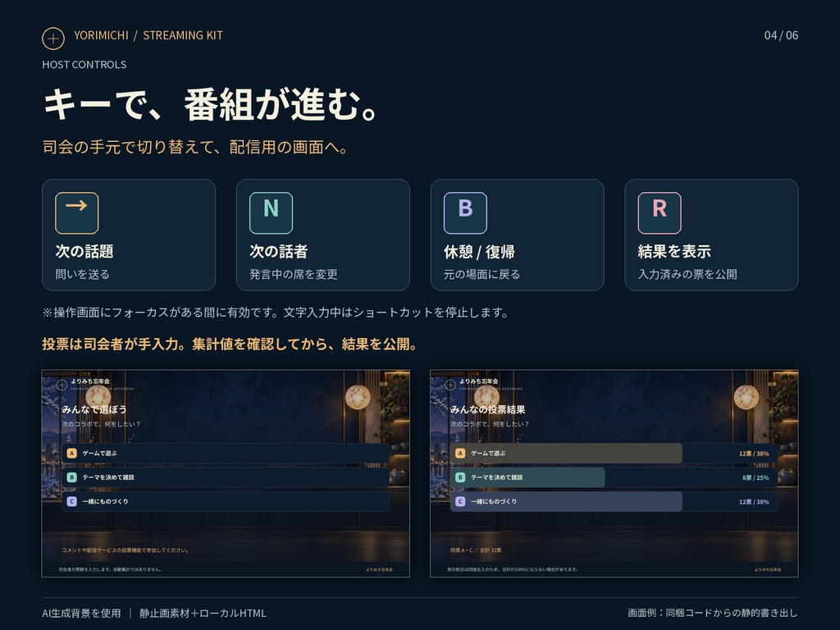Click the 04 / 06 page counter
Image resolution: width=840 pixels, height=630 pixels.
(x=781, y=35)
